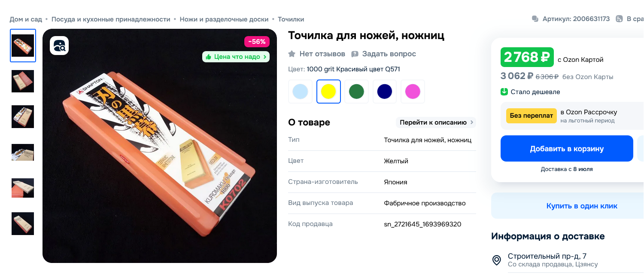Viewport: 644px width, 275px height.
Task: Open the Цена что надо badge arrow
Action: 265,57
